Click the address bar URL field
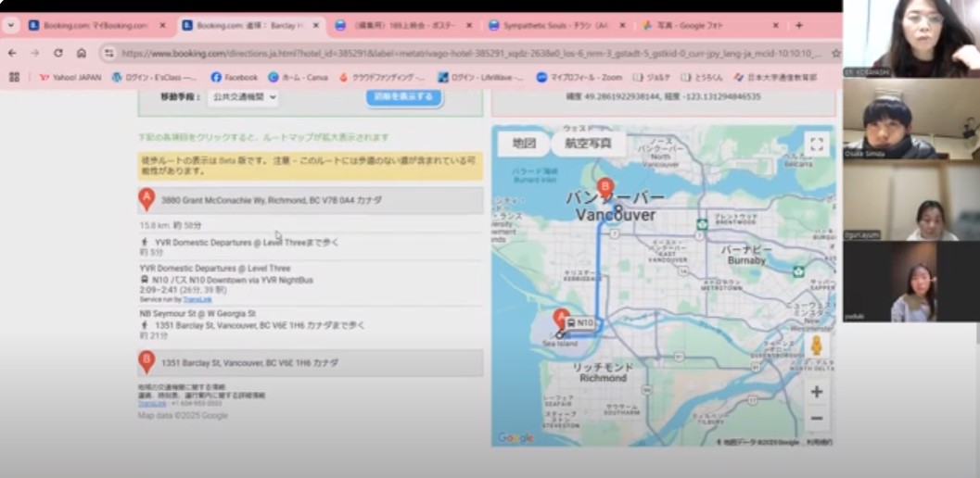This screenshot has height=478, width=980. (x=464, y=54)
